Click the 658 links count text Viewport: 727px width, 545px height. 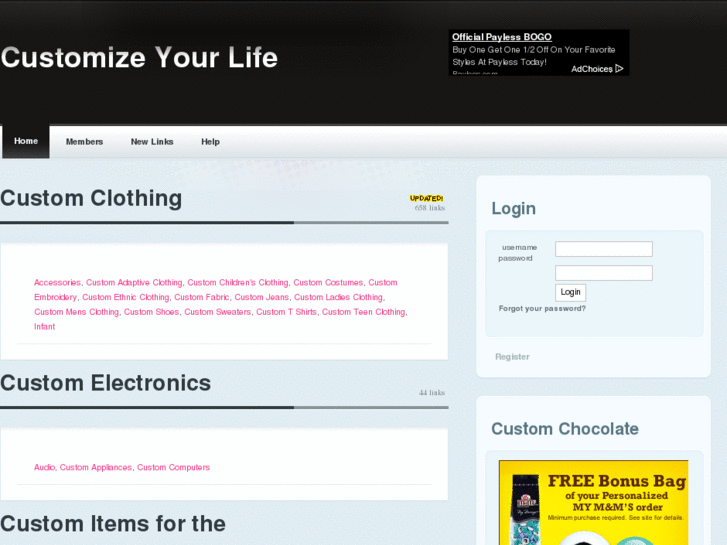click(x=430, y=208)
